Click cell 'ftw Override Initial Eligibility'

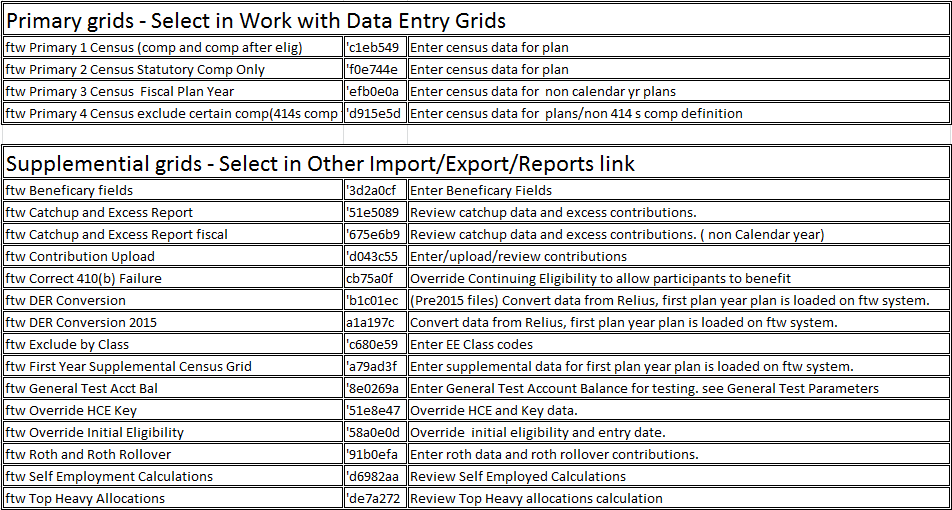172,432
